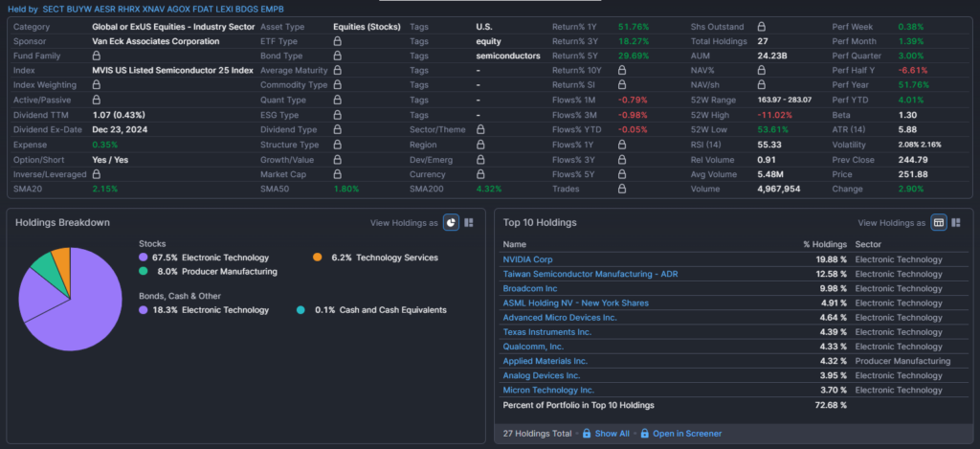Switch Holdings Breakdown to treemap view
Image resolution: width=980 pixels, height=449 pixels.
click(469, 223)
